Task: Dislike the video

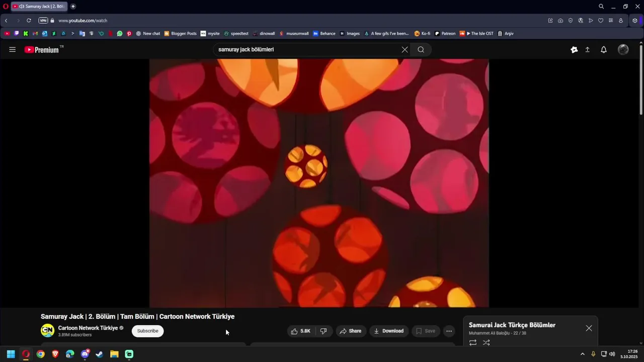Action: tap(324, 331)
